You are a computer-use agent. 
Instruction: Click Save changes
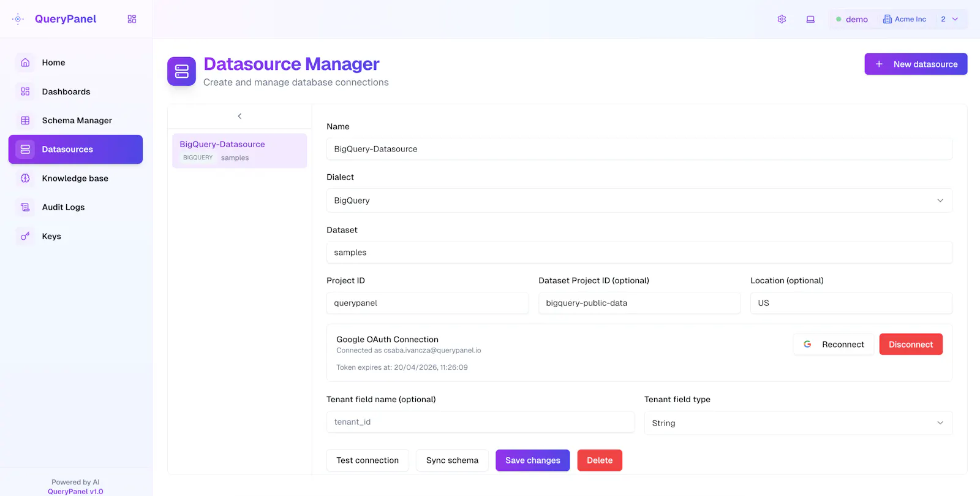point(533,460)
